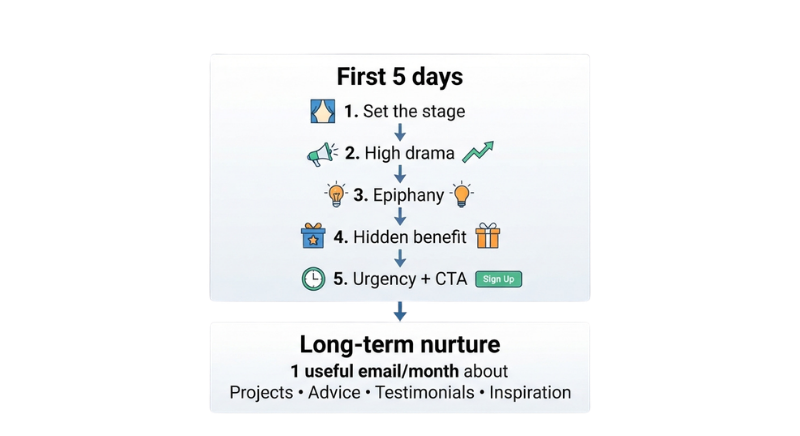The image size is (800, 436).
Task: Click the word Inspiration
Action: (x=530, y=393)
